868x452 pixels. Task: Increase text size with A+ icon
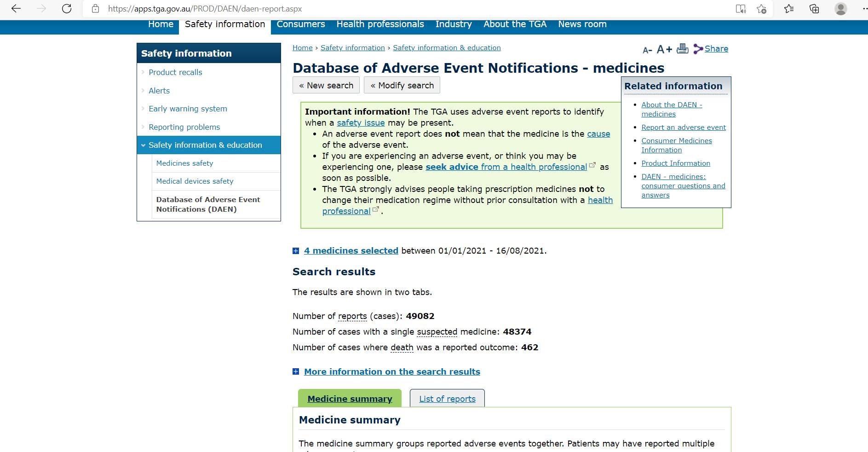[x=664, y=49]
